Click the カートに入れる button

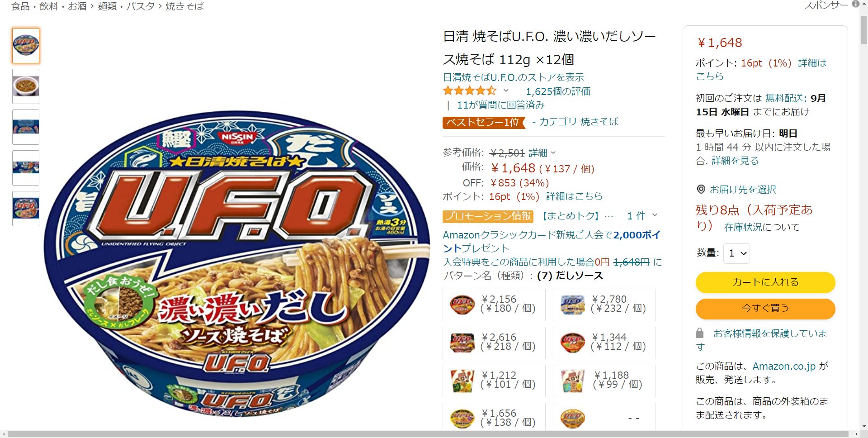pyautogui.click(x=765, y=282)
